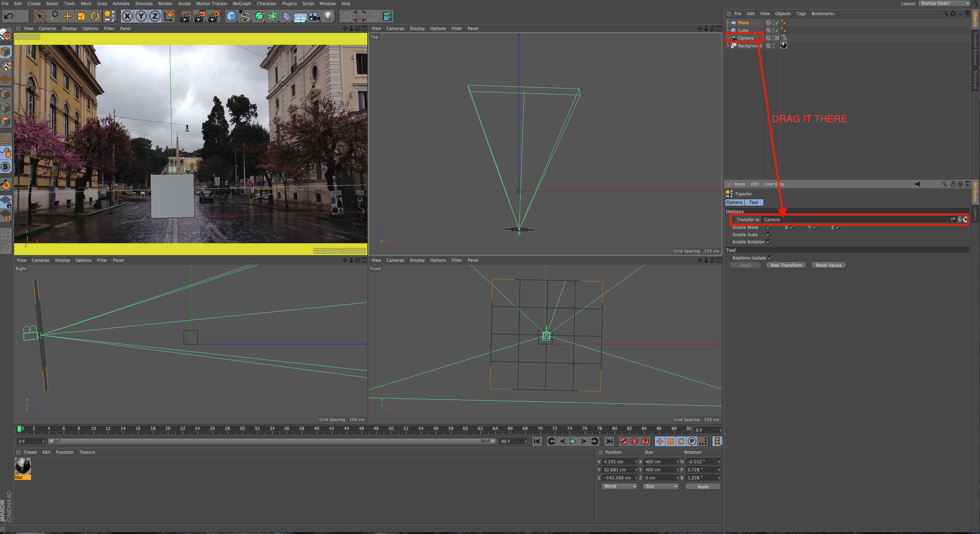The image size is (980, 534).
Task: Toggle the Y axis lock
Action: pyautogui.click(x=141, y=16)
